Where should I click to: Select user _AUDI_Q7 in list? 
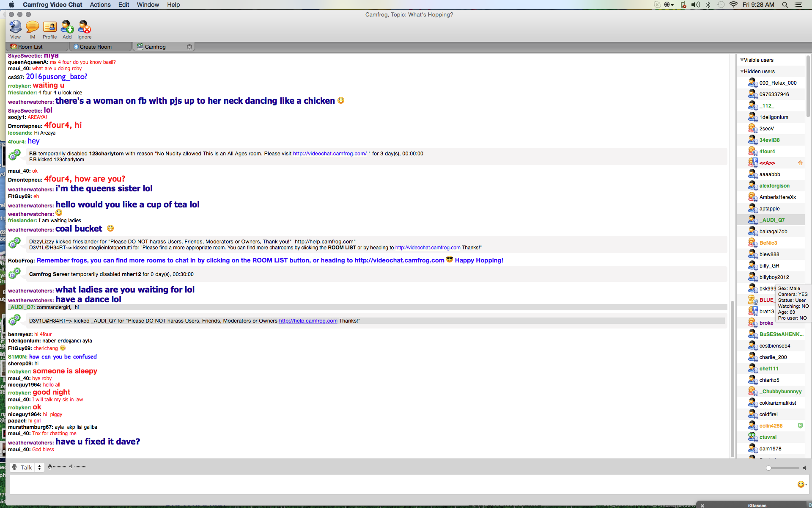[770, 220]
